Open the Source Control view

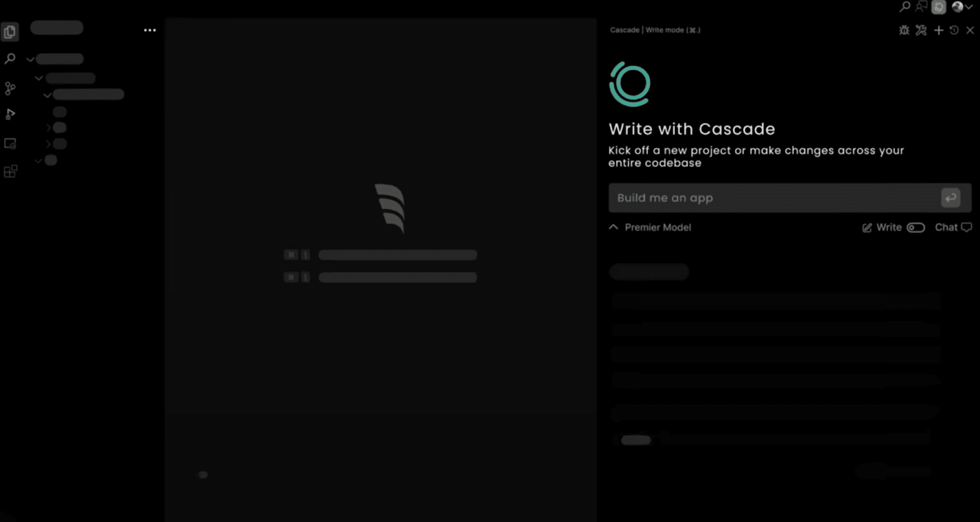click(x=10, y=88)
